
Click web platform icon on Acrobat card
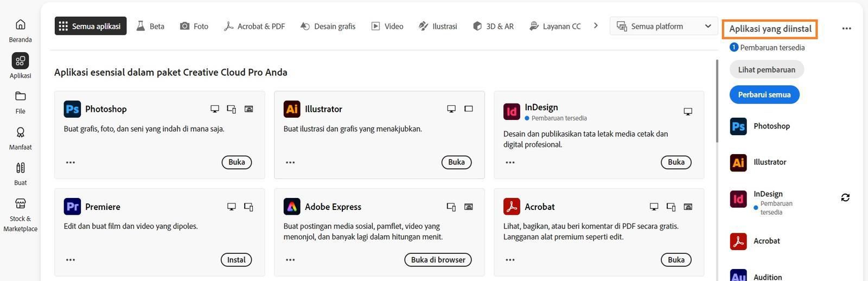coord(688,207)
